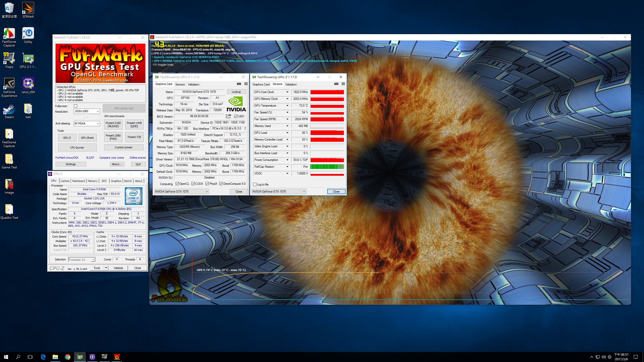Open the GPU-Z desktop shortcut

point(28,60)
